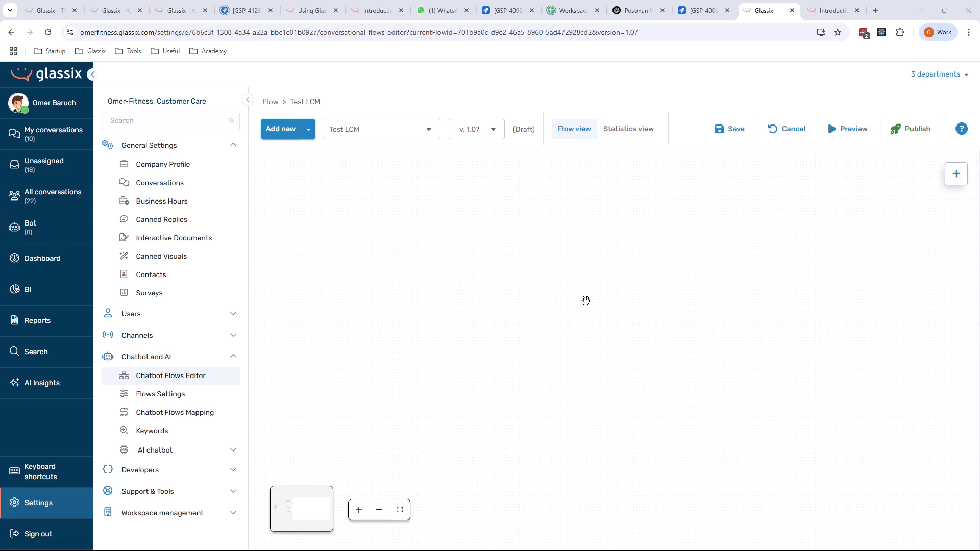Open Surveys settings
This screenshot has height=551, width=980.
[x=171, y=293]
